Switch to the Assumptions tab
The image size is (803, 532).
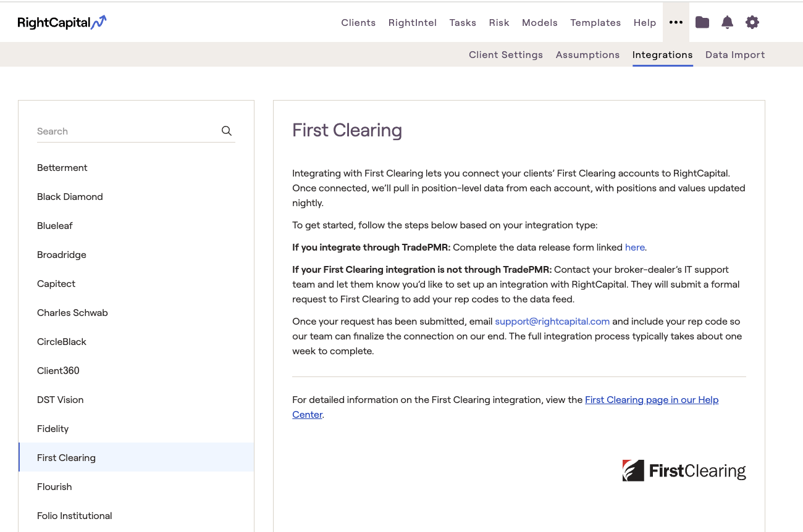coord(587,55)
